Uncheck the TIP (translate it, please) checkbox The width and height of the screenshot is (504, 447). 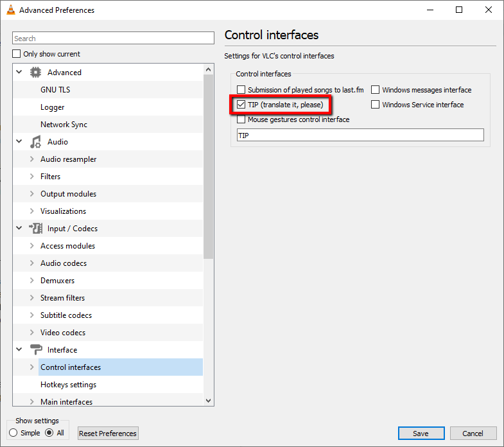coord(241,104)
